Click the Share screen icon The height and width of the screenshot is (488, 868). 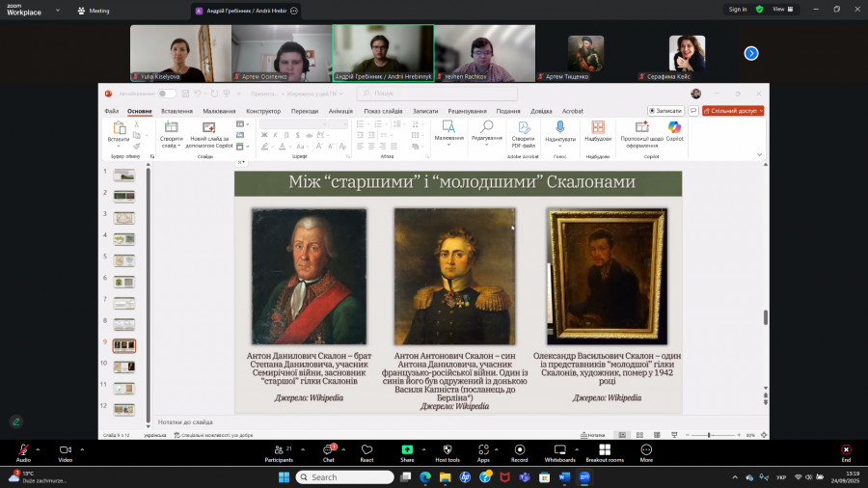(x=407, y=451)
